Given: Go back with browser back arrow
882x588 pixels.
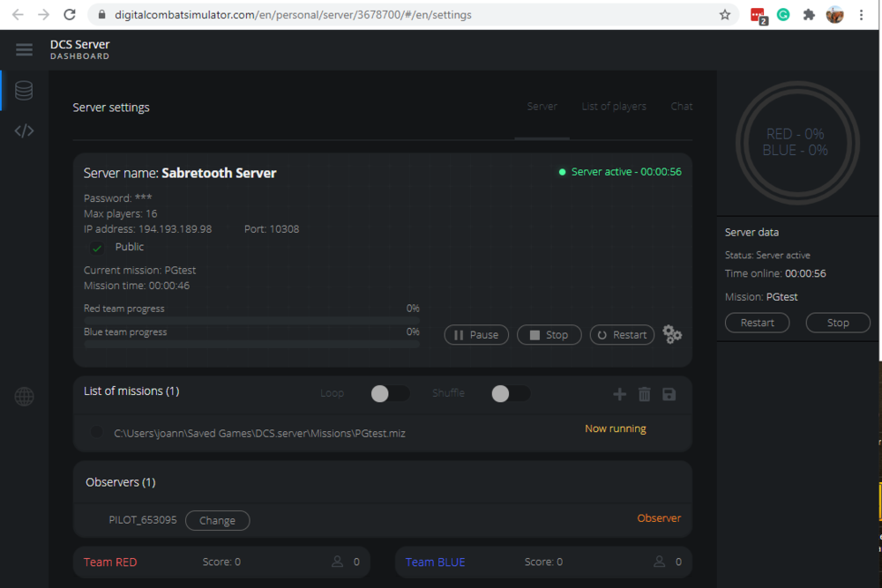Looking at the screenshot, I should pyautogui.click(x=18, y=15).
